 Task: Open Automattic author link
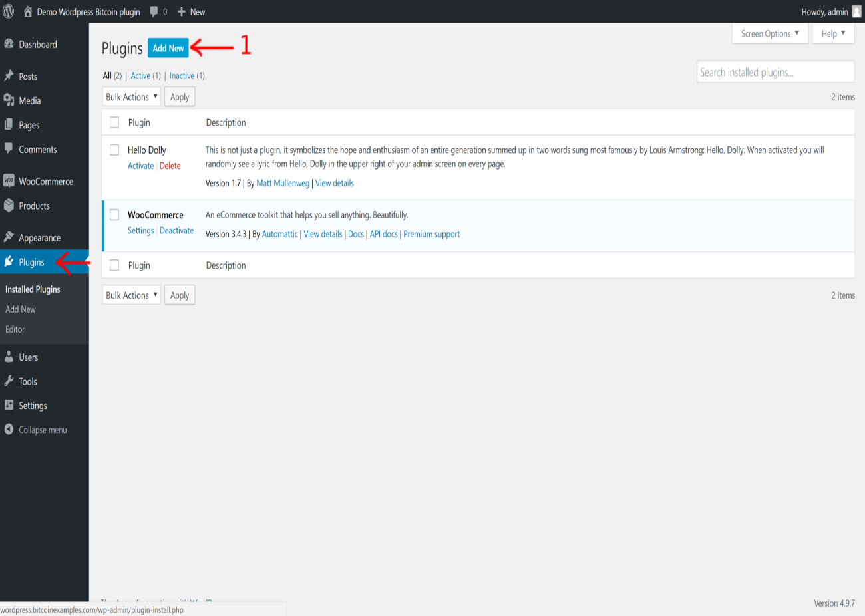click(280, 234)
